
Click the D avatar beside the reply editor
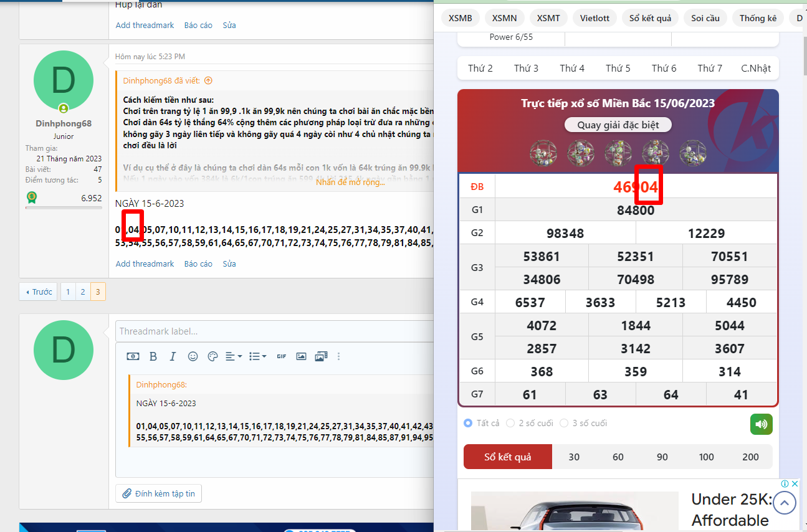point(63,350)
